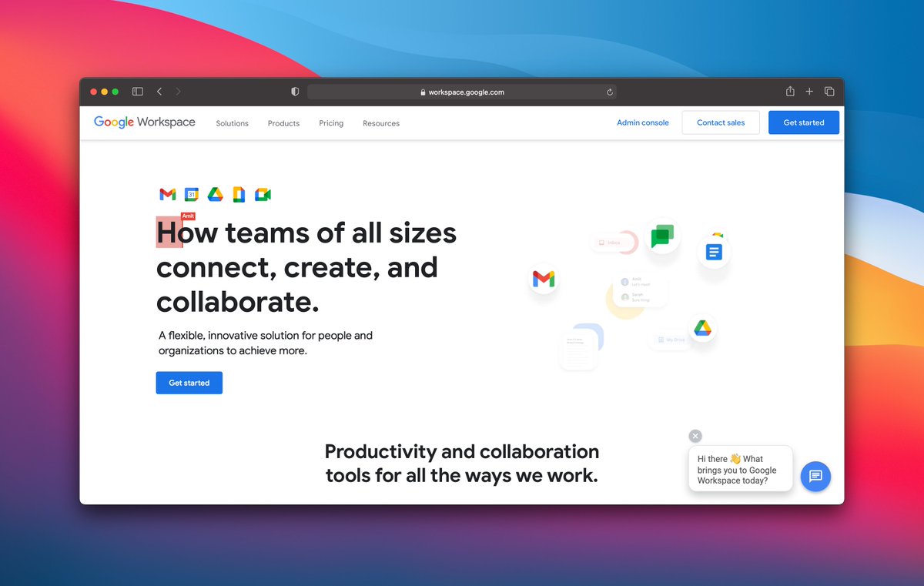The width and height of the screenshot is (924, 586).
Task: Click the Gmail icon above the headline
Action: point(167,195)
